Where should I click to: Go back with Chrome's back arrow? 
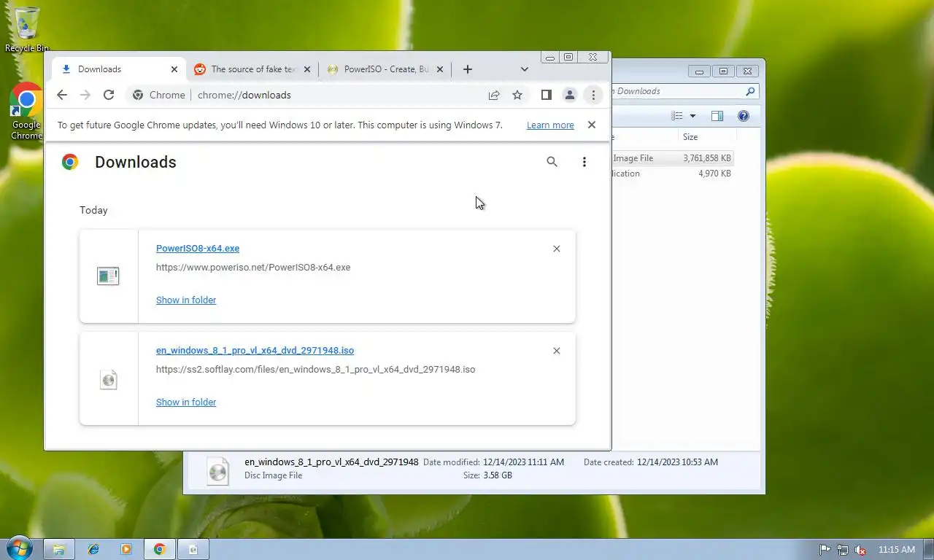(x=62, y=95)
